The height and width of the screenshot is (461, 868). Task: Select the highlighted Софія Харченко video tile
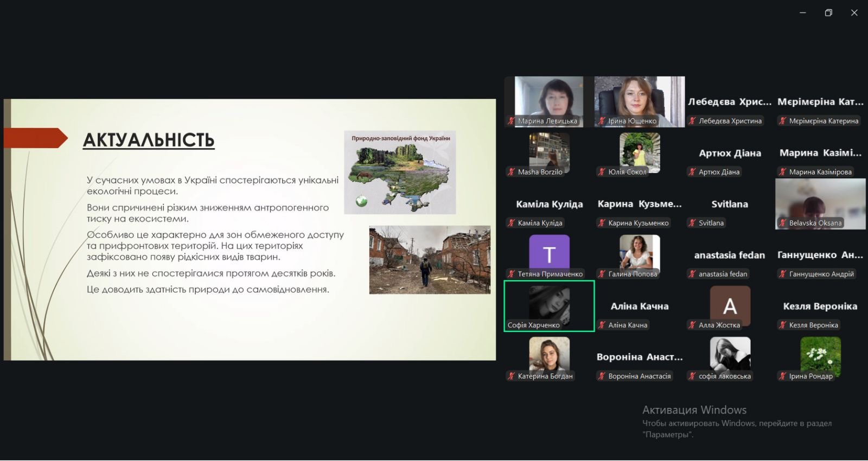[549, 305]
